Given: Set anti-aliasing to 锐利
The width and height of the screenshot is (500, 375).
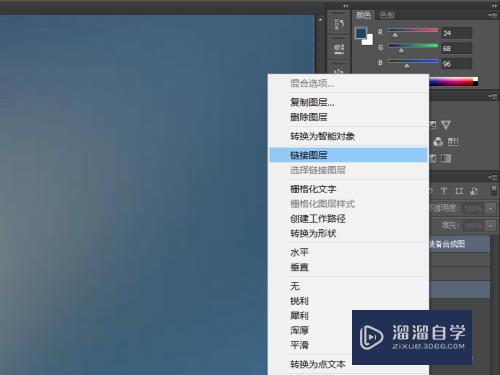Looking at the screenshot, I should tap(348, 301).
